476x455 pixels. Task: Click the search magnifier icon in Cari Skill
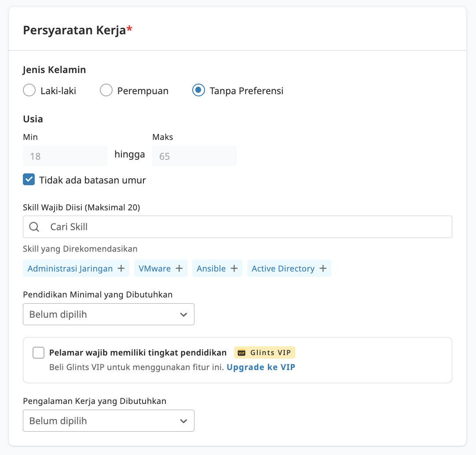34,227
